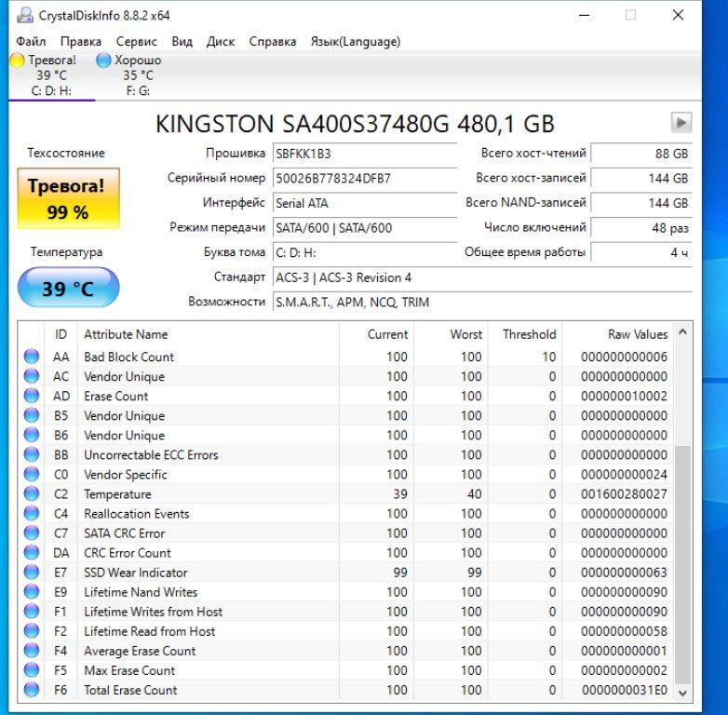Open the Файл menu
Image resolution: width=728 pixels, height=715 pixels.
31,41
